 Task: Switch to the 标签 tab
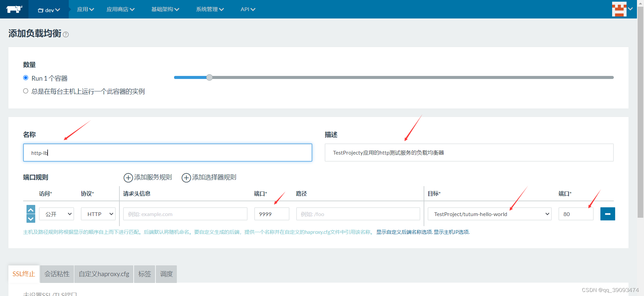coord(145,274)
